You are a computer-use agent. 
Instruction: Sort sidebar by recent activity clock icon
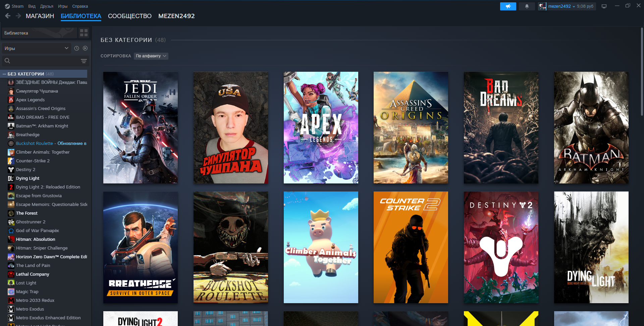76,48
